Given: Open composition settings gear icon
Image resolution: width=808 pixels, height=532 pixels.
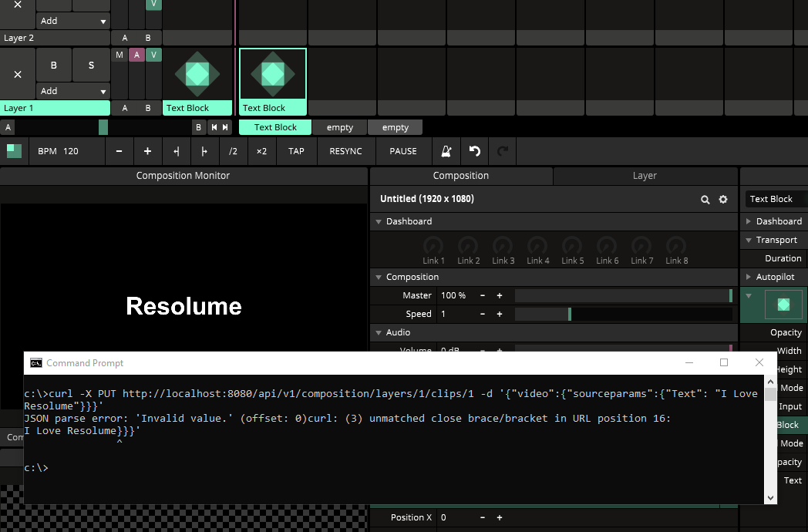Looking at the screenshot, I should coord(723,200).
